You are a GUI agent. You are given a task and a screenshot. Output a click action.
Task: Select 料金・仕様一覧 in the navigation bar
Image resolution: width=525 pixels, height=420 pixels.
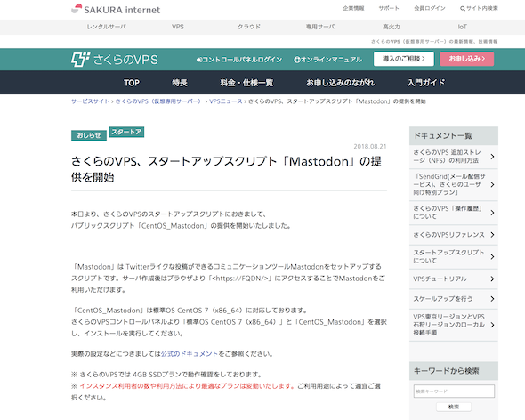click(x=246, y=83)
